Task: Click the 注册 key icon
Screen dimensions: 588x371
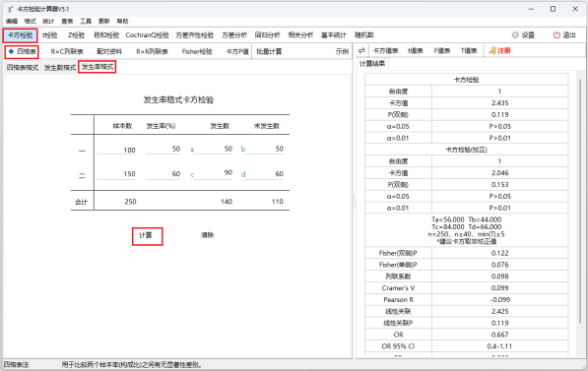Action: (491, 50)
